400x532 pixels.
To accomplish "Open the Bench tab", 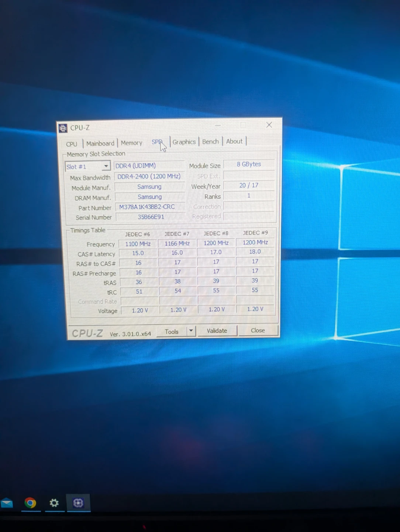I will (x=210, y=141).
